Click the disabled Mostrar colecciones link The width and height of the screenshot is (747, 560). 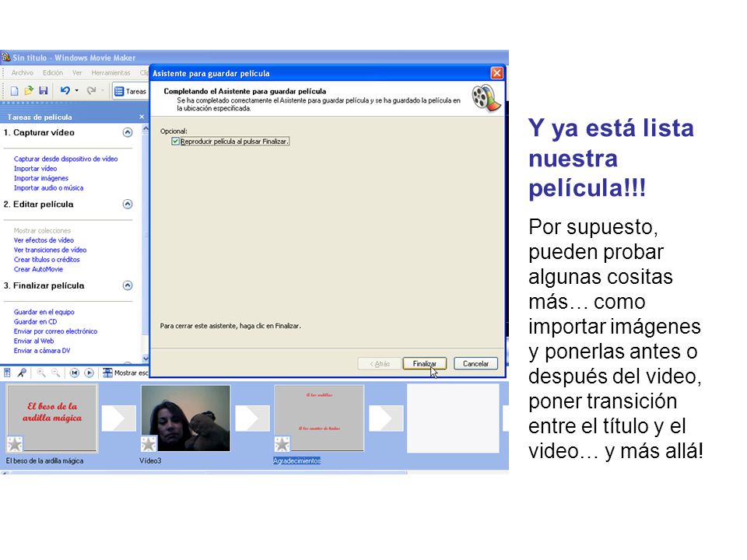click(x=42, y=230)
